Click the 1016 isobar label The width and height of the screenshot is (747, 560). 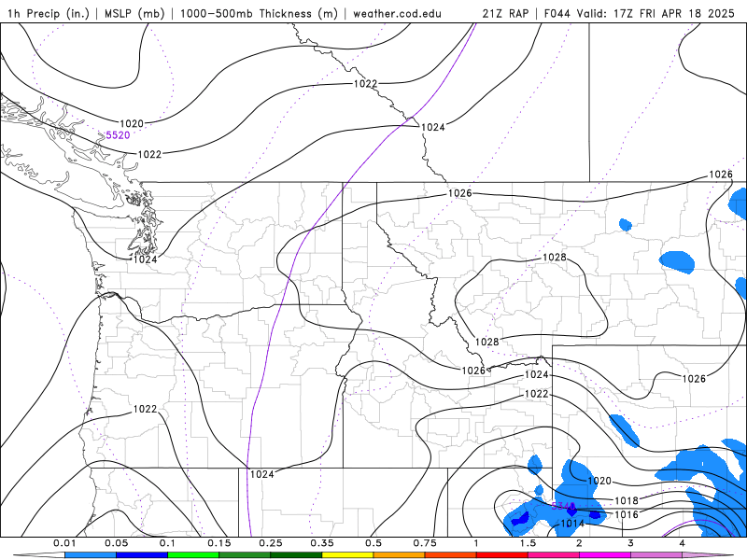click(x=627, y=515)
